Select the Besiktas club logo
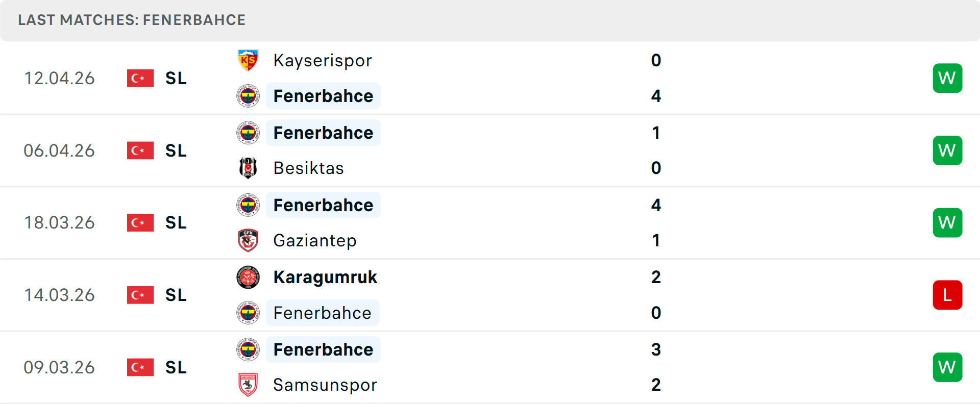The width and height of the screenshot is (980, 404). pos(247,168)
